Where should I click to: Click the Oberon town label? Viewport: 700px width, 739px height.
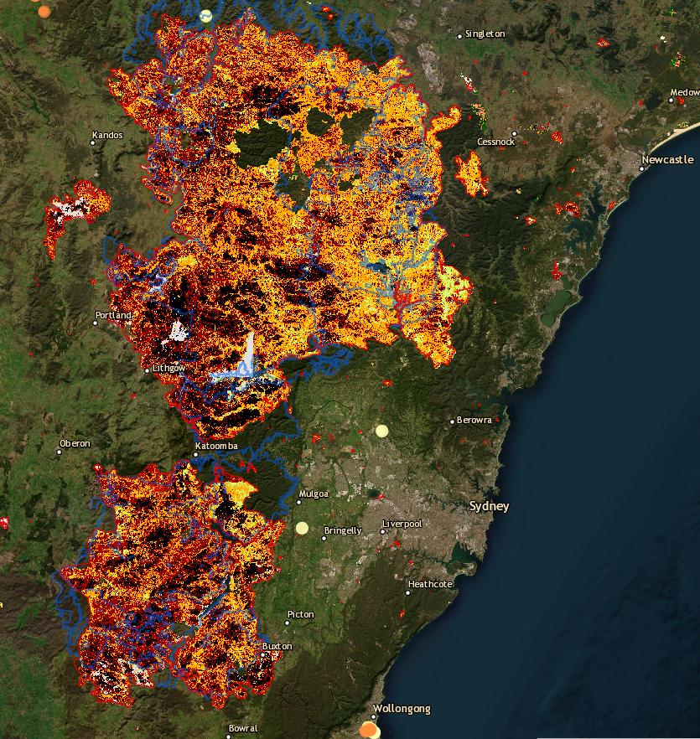point(75,443)
